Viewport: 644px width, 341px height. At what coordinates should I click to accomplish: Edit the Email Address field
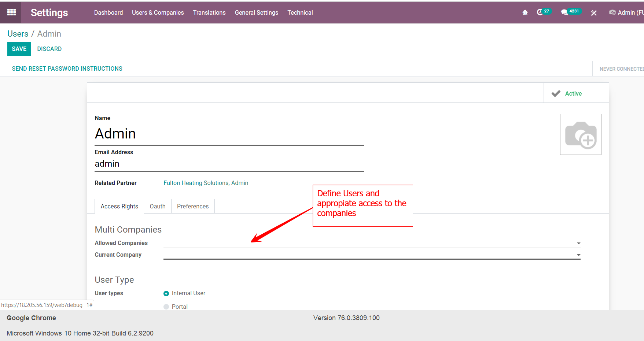229,164
